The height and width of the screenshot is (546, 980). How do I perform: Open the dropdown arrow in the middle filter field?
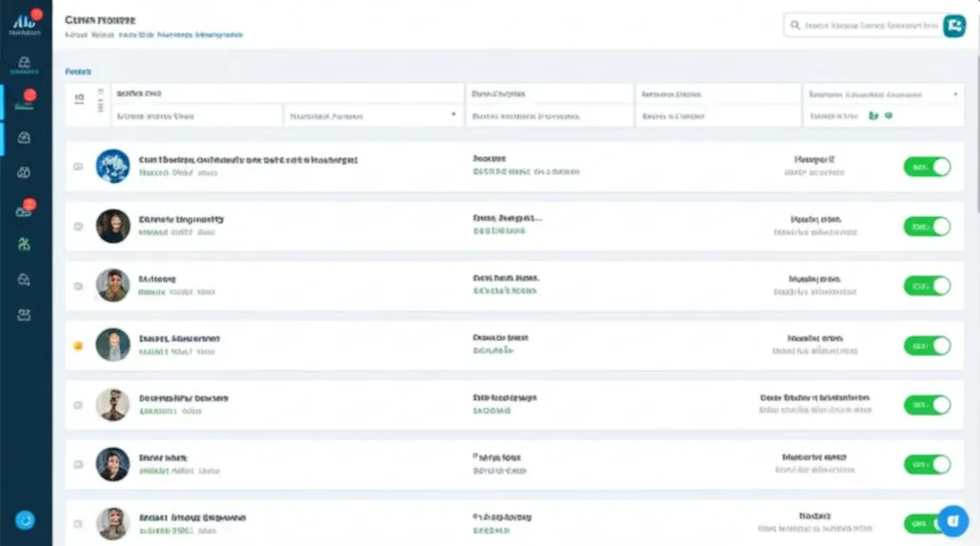click(x=453, y=114)
